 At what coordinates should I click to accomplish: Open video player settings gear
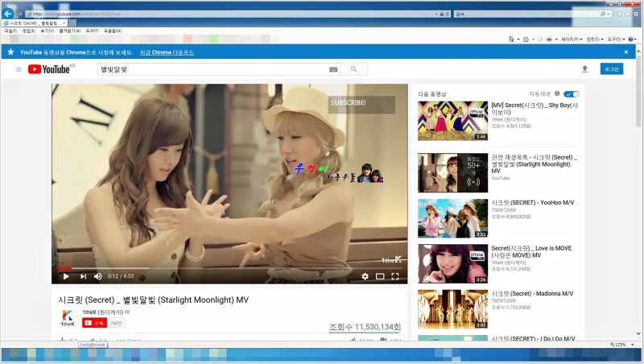pyautogui.click(x=365, y=276)
